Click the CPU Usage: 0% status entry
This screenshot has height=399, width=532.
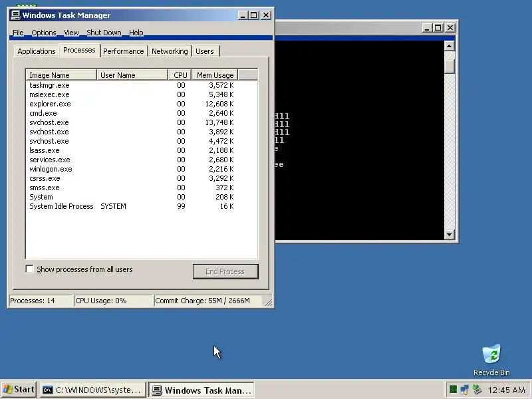(x=113, y=301)
